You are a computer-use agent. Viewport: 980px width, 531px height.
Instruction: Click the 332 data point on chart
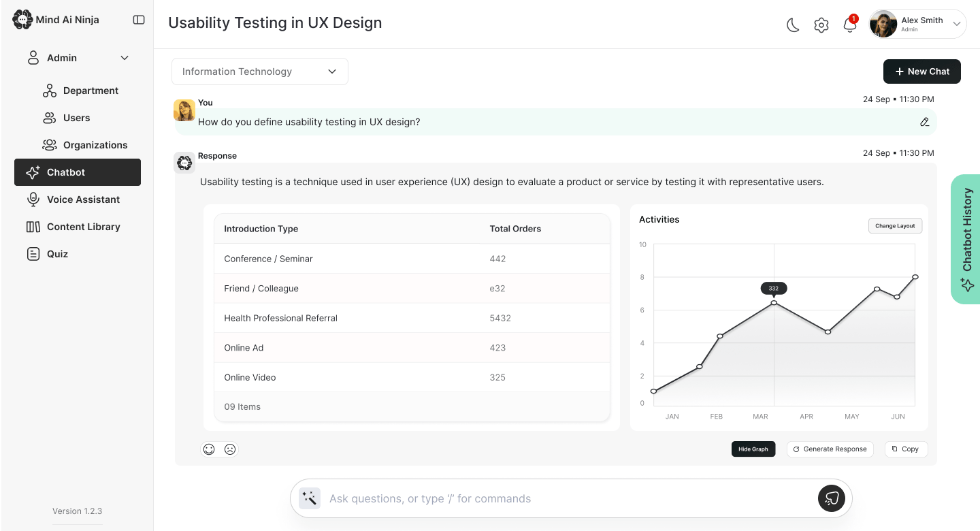point(774,302)
